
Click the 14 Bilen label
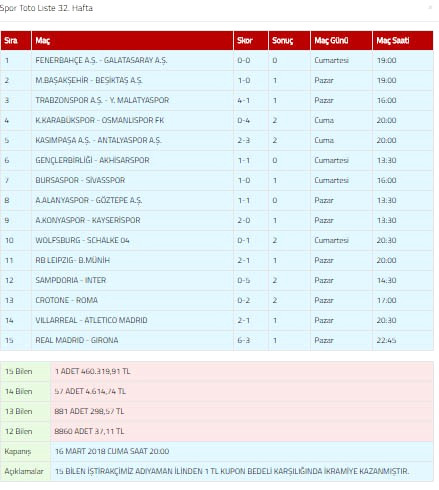pyautogui.click(x=19, y=391)
